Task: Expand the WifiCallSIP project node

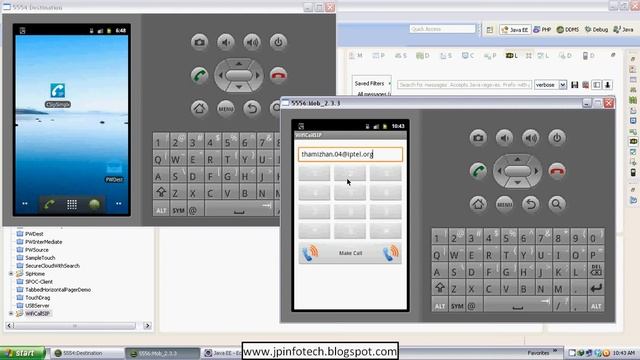Action: click(11, 313)
